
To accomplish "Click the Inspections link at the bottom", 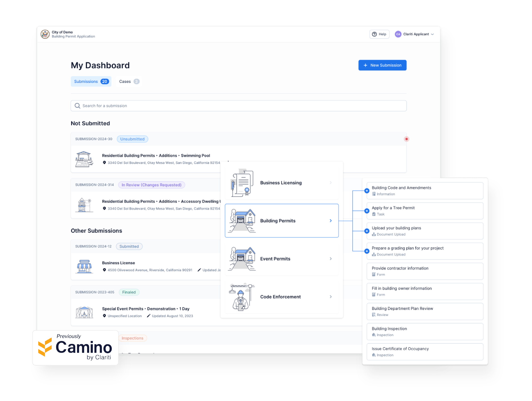I will click(x=132, y=338).
